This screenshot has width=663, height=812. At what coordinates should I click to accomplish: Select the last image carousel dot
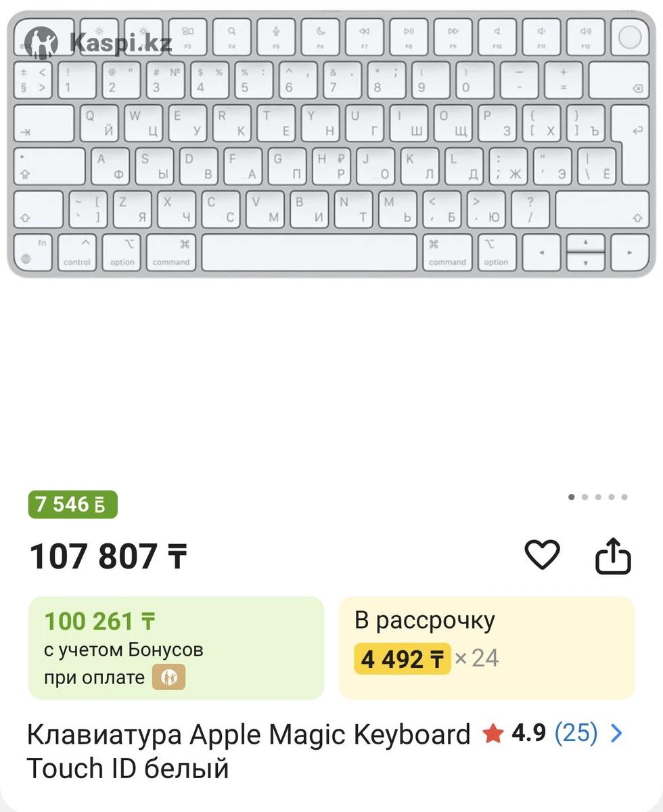[624, 497]
